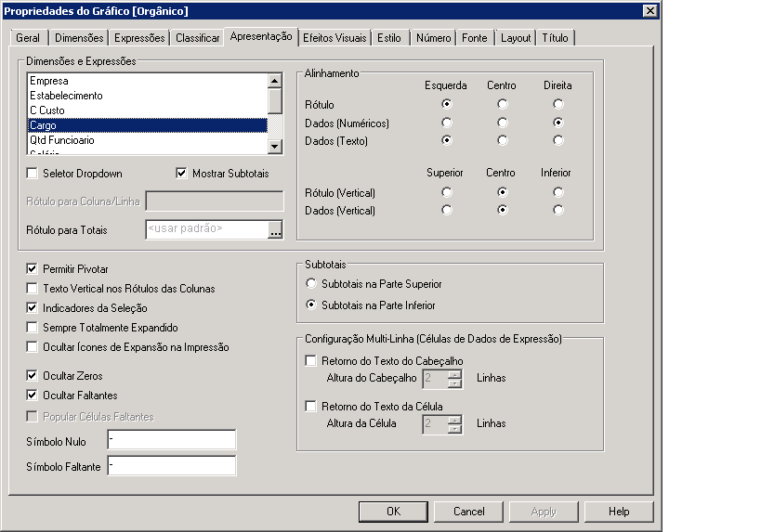The image size is (761, 532).
Task: Click the list scroll down arrow
Action: click(275, 147)
